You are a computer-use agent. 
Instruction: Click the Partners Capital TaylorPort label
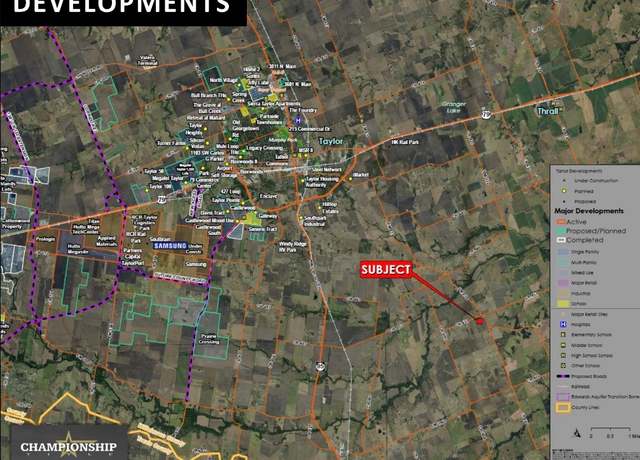coord(133,257)
